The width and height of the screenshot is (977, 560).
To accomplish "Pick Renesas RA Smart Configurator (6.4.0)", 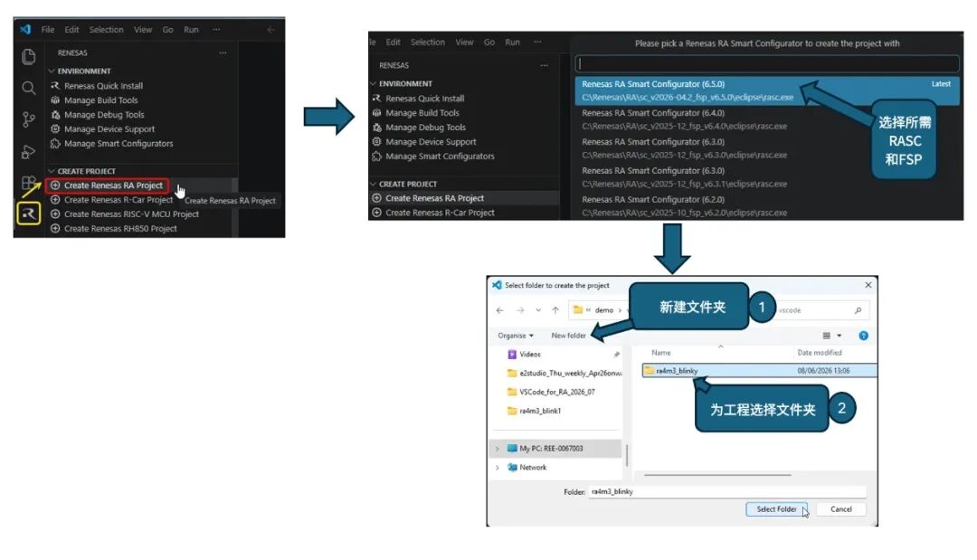I will coord(767,119).
